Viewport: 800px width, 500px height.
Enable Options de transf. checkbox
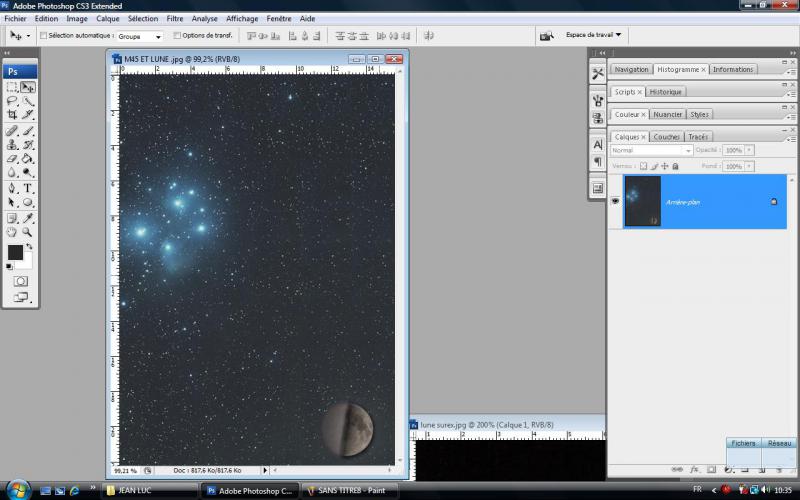[177, 36]
